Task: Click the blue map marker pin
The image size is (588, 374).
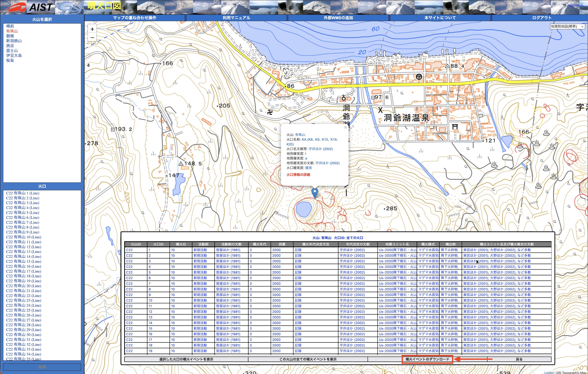Action: coord(314,192)
